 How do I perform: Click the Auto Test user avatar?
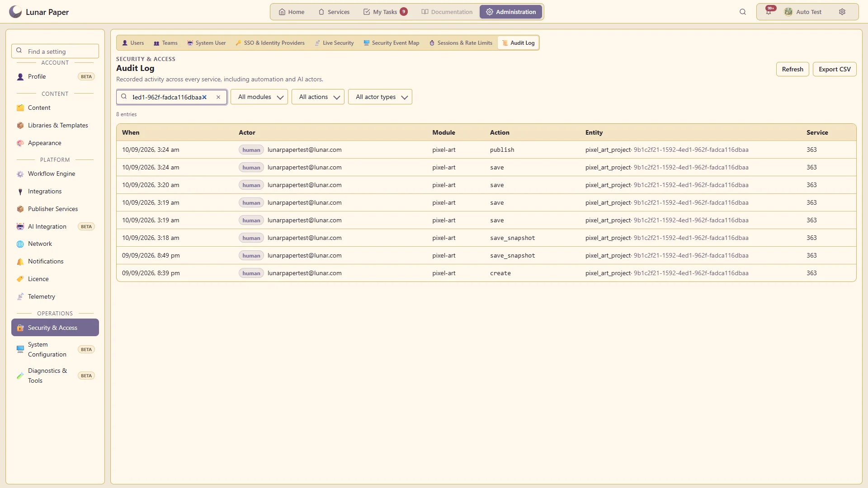pyautogui.click(x=788, y=12)
